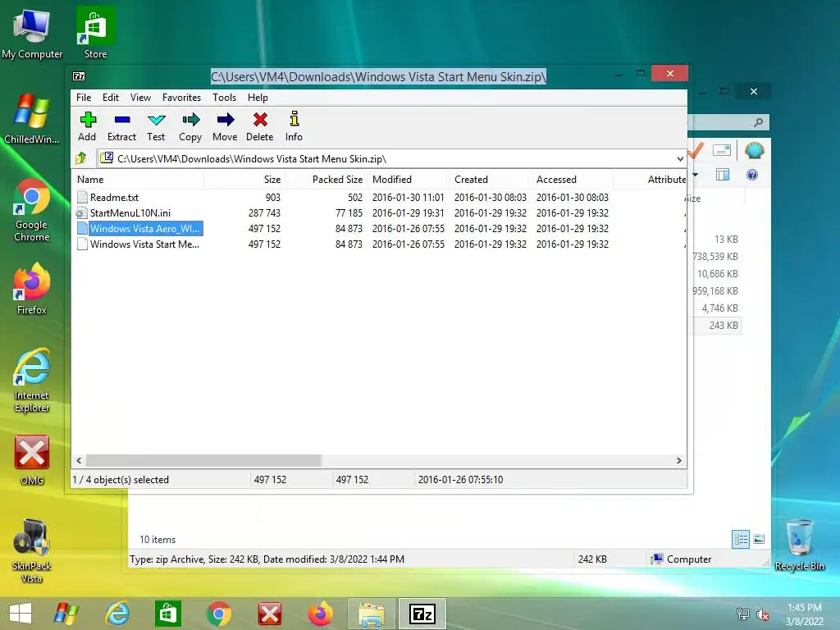
Task: Click the red X taskbar icon
Action: 269,614
